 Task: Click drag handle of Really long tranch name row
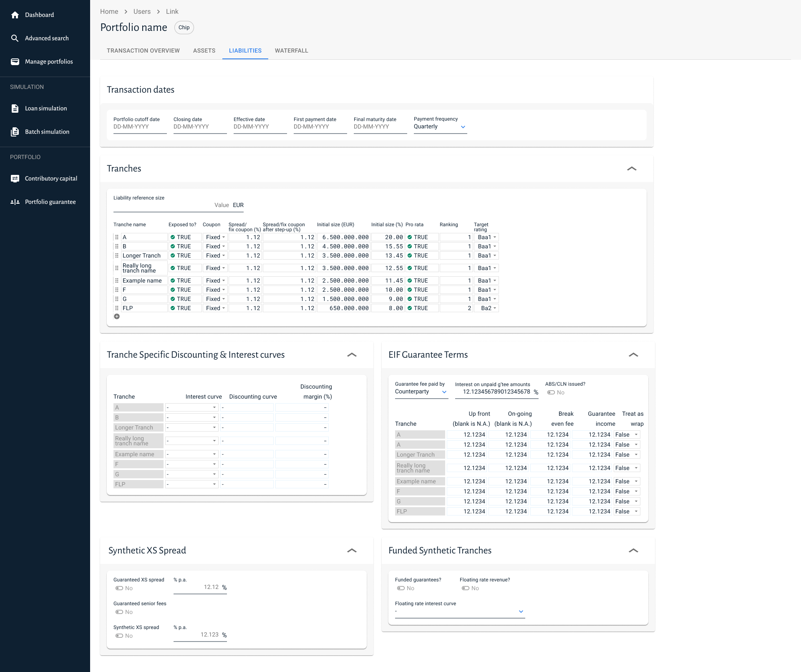coord(117,268)
